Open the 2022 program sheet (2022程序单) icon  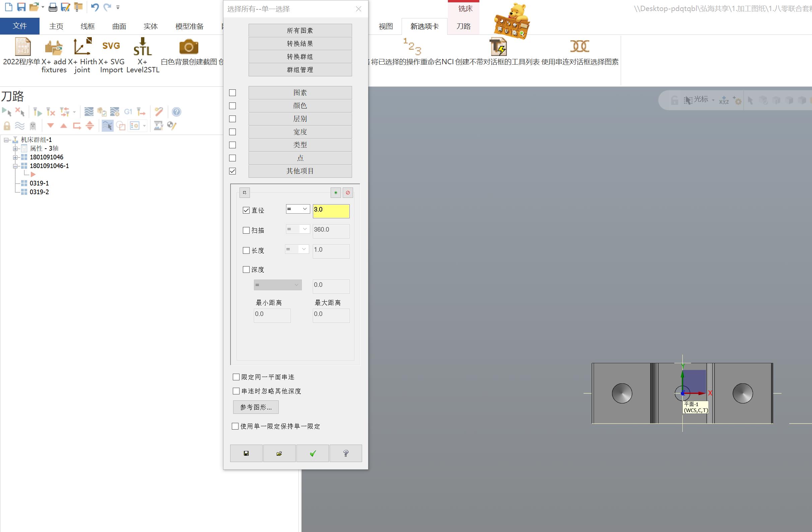tap(22, 47)
